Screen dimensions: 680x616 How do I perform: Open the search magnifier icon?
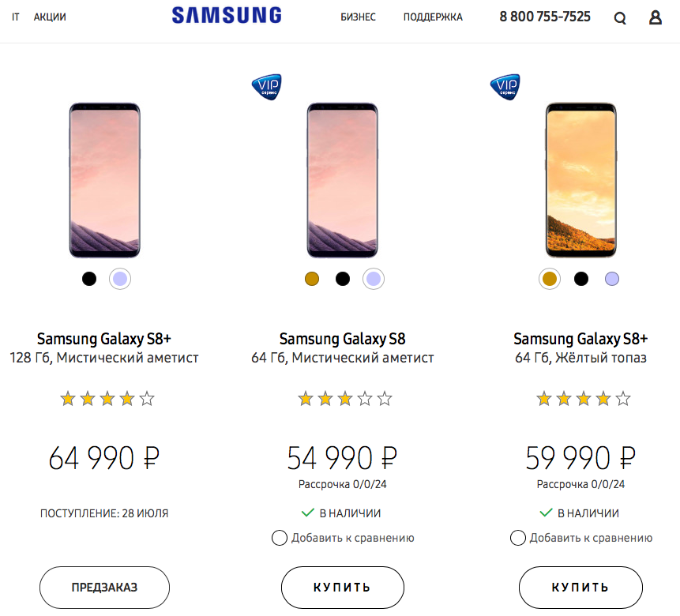pyautogui.click(x=620, y=18)
